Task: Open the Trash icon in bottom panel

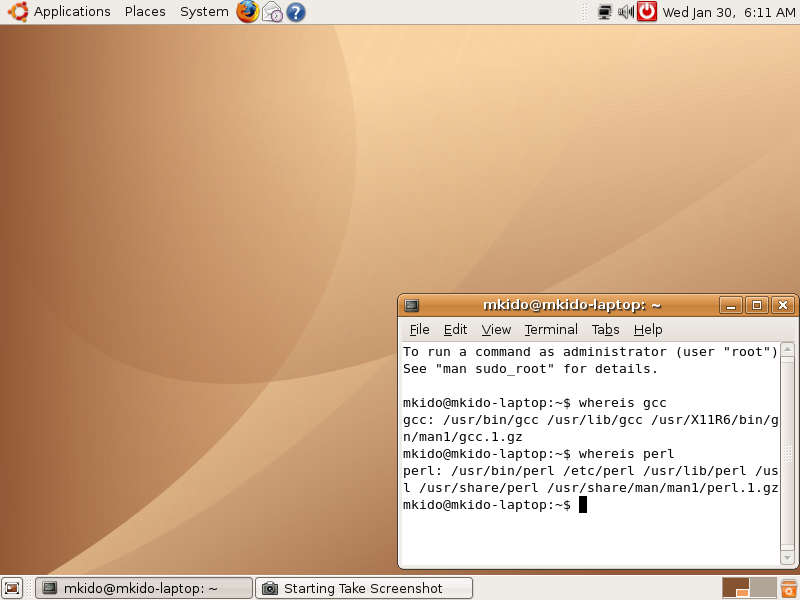Action: pyautogui.click(x=789, y=588)
